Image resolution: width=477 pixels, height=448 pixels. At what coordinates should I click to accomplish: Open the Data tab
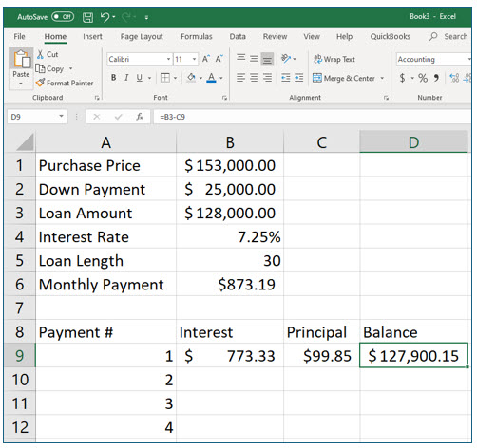[x=238, y=36]
